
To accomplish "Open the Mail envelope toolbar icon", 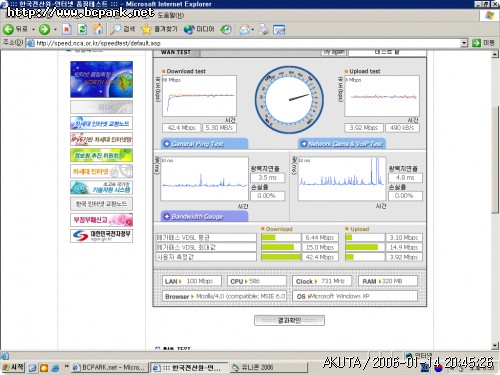I will click(244, 29).
